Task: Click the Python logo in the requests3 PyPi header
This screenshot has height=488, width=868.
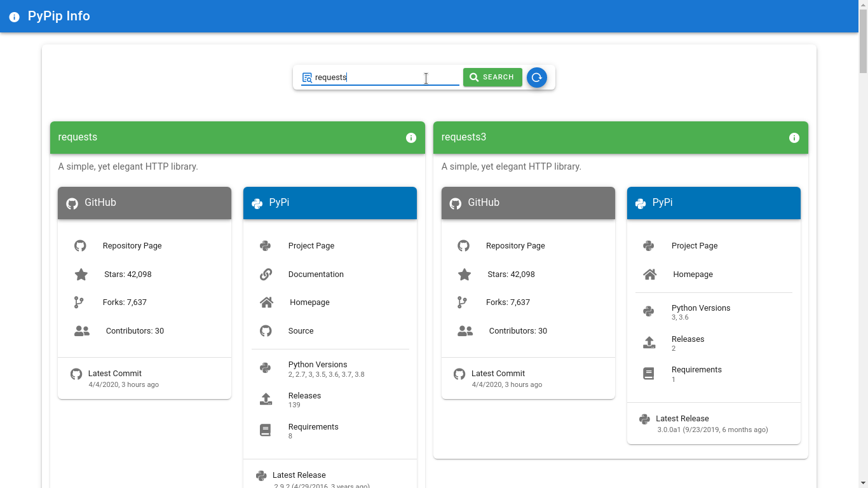Action: 641,203
